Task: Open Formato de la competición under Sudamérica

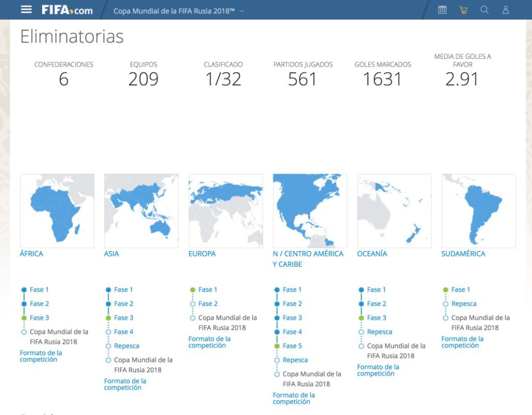Action: [462, 342]
